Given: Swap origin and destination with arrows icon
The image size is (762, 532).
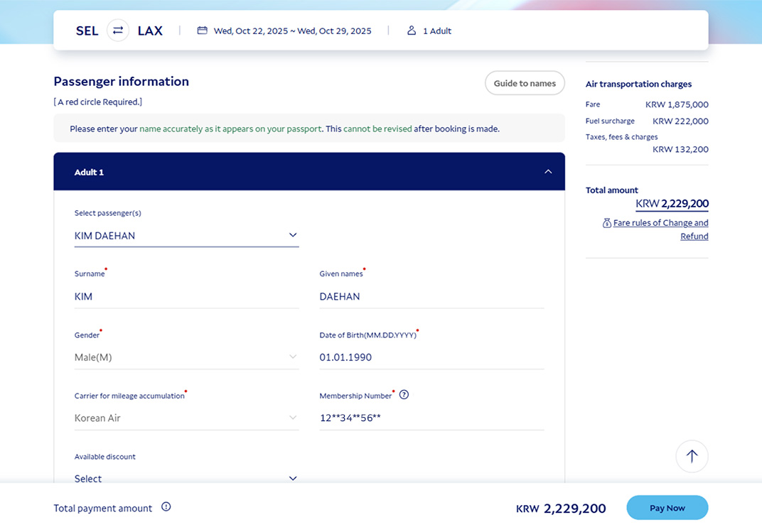Looking at the screenshot, I should (117, 31).
